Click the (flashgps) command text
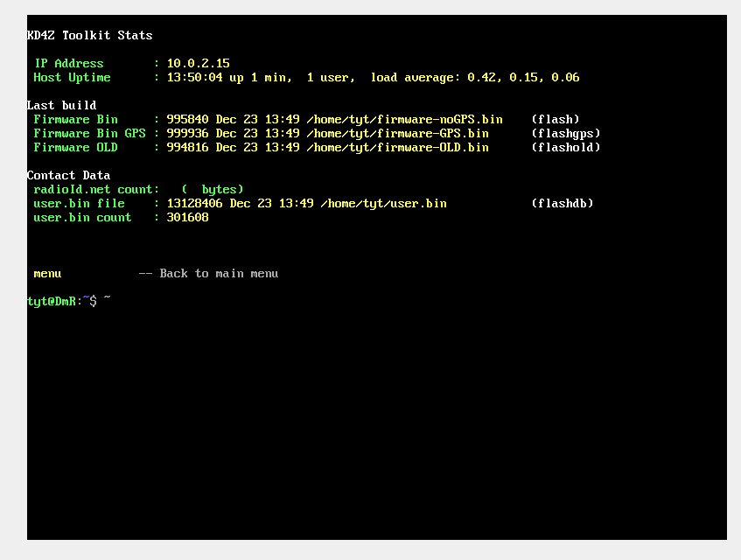741x560 pixels. 565,134
